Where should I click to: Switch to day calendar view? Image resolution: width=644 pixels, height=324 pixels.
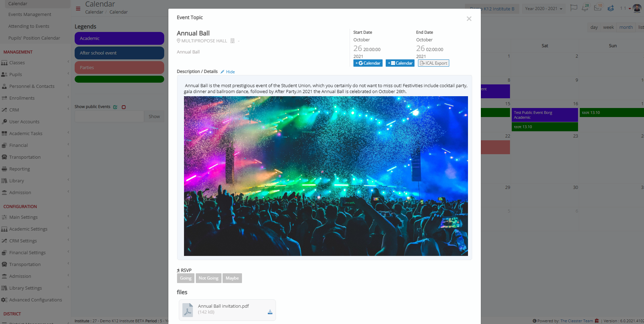click(594, 27)
